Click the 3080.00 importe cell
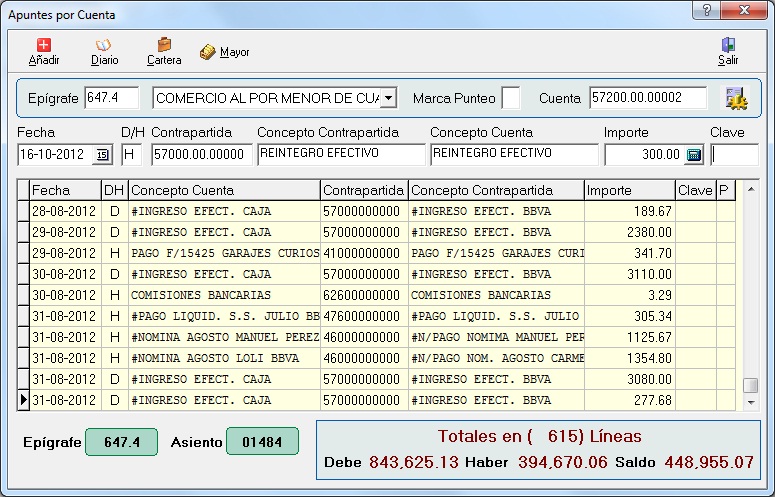Screen dimensions: 775x497 click(630, 379)
